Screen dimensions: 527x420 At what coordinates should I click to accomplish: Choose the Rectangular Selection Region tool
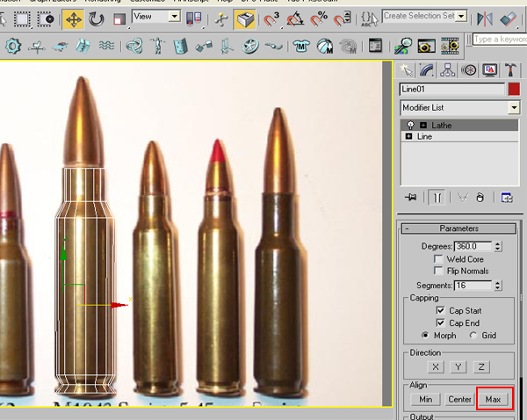[x=22, y=19]
